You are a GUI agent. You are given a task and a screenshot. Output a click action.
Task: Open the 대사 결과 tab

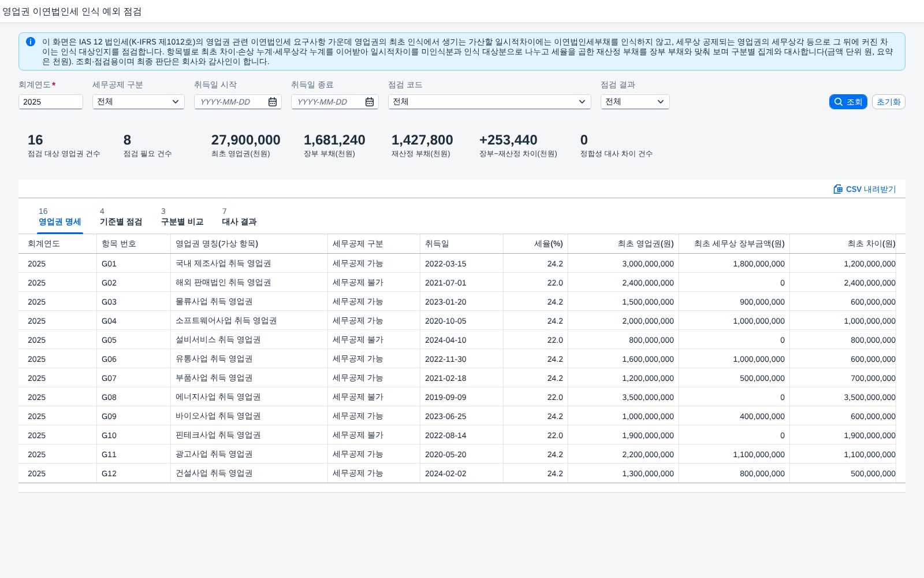pyautogui.click(x=239, y=217)
